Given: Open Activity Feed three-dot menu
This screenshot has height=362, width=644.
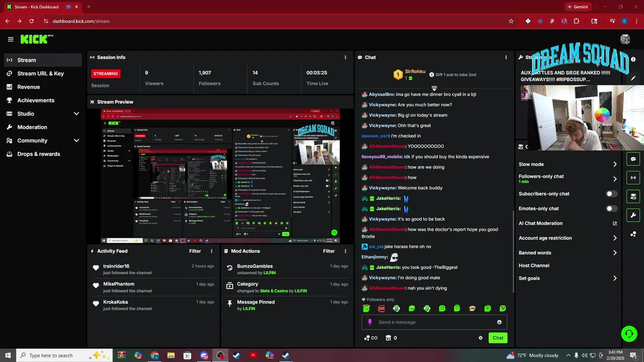Looking at the screenshot, I should 211,251.
